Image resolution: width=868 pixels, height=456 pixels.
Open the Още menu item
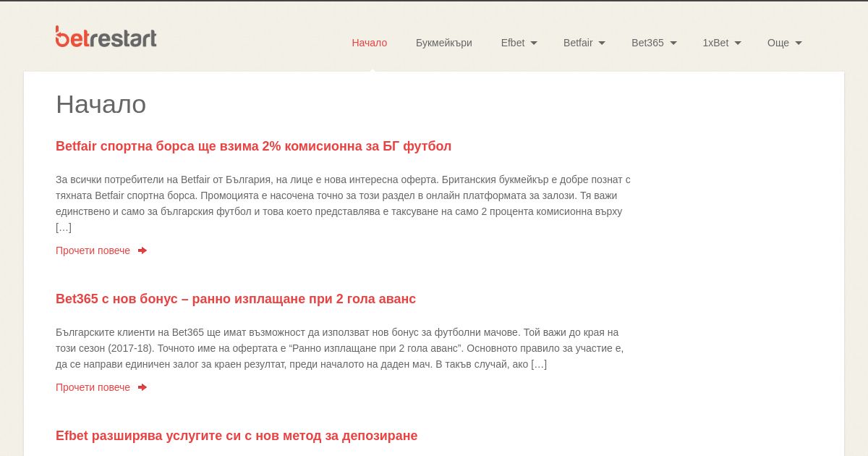pyautogui.click(x=778, y=43)
